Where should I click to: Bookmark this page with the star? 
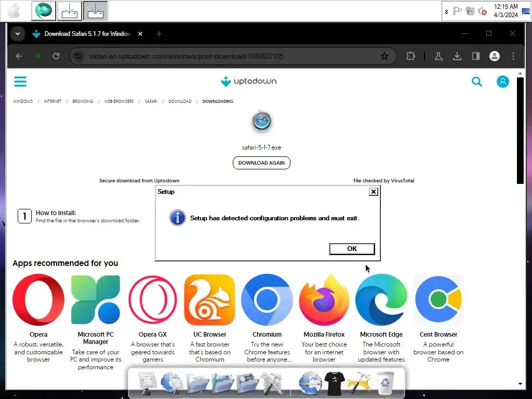tap(384, 56)
